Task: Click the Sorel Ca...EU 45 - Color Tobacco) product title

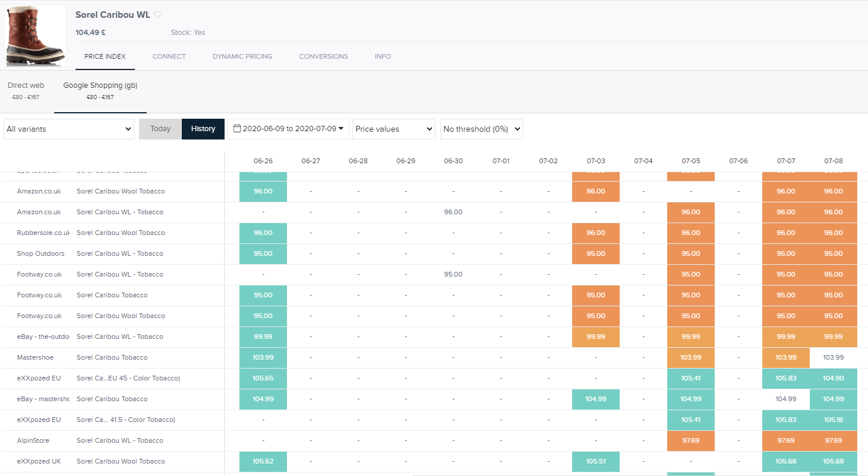Action: point(128,378)
